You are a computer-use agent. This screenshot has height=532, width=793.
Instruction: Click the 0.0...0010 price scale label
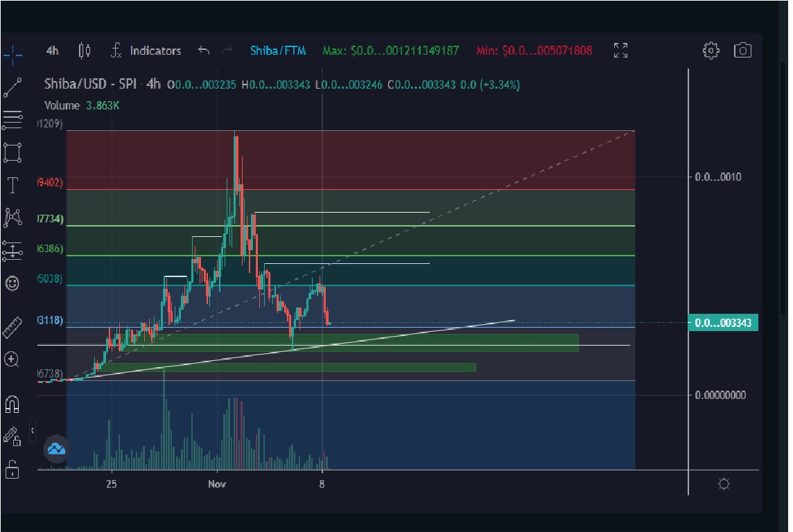(x=717, y=177)
